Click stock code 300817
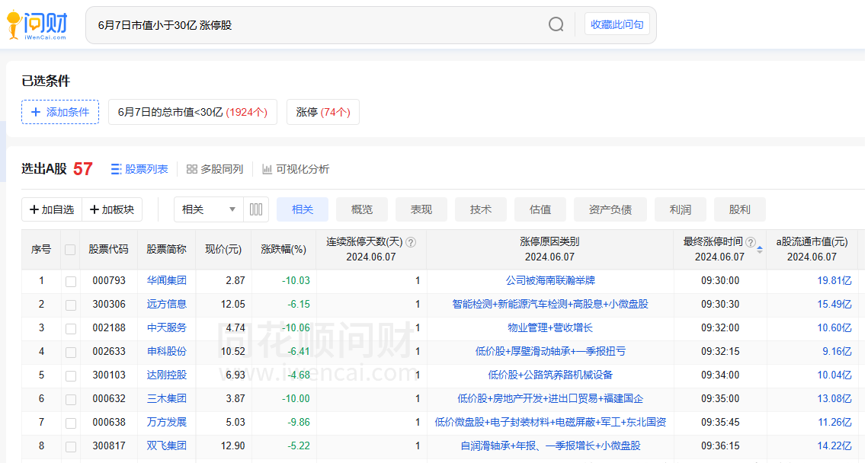 click(109, 445)
